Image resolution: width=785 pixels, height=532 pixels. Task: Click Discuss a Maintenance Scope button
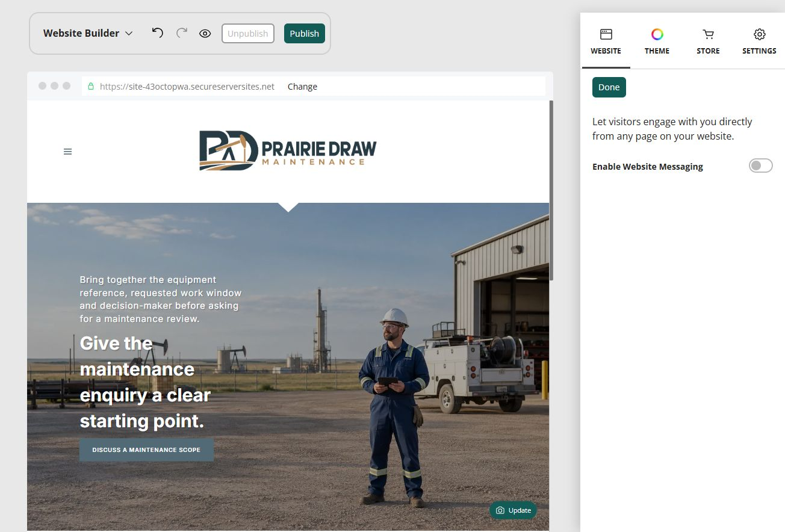pos(146,450)
